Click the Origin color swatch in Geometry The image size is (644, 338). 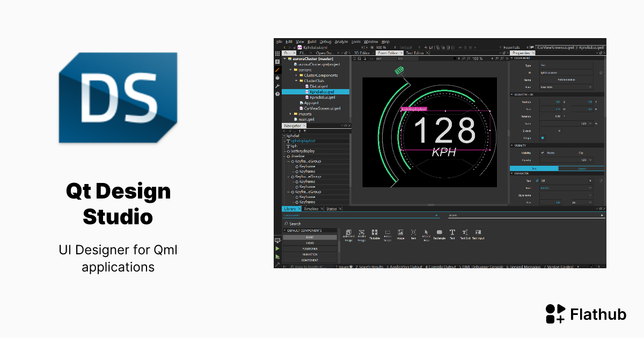[542, 138]
